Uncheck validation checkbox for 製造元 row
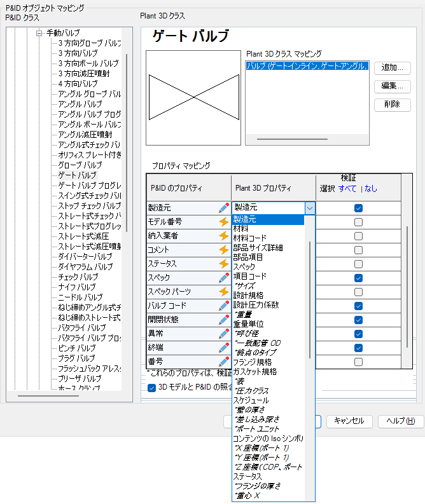The height and width of the screenshot is (504, 425). [x=358, y=208]
